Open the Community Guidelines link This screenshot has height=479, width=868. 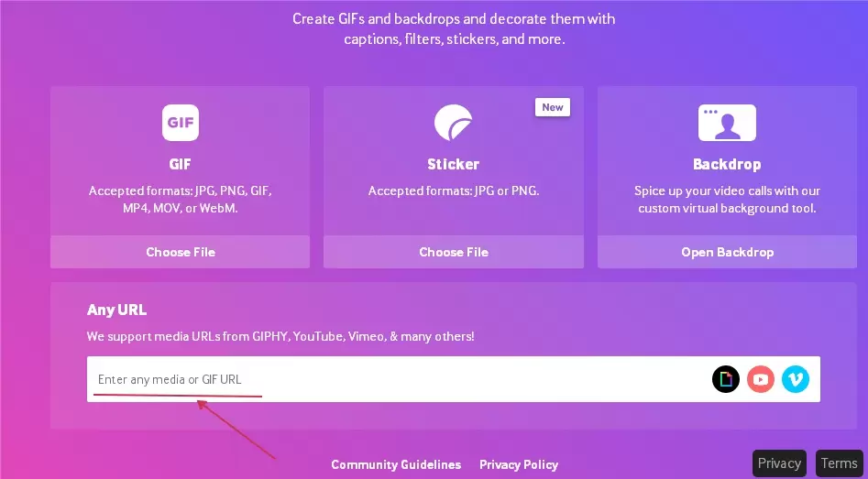click(396, 464)
